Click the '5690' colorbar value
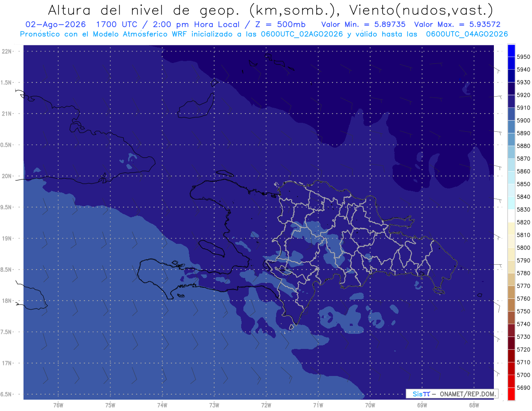 coord(523,388)
